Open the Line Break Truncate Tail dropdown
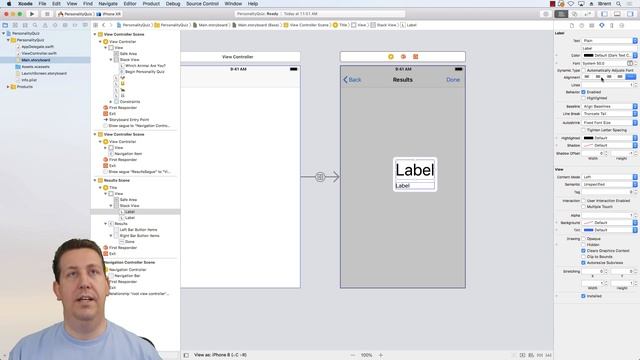Screen dimensions: 640x360 pos(609,114)
